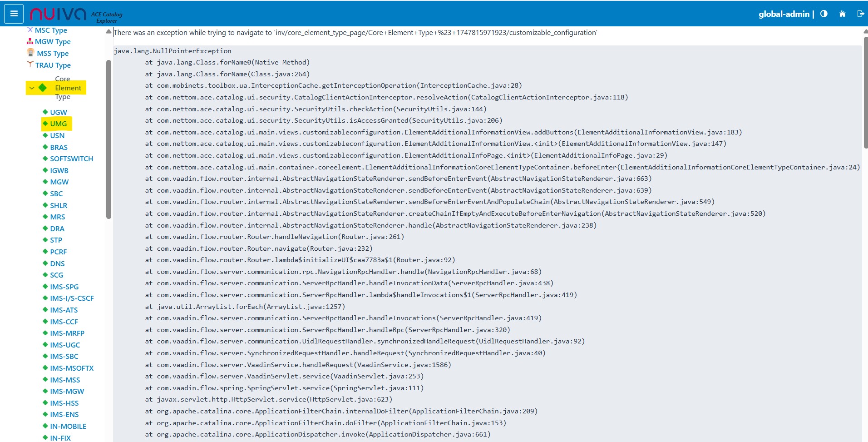The height and width of the screenshot is (442, 868).
Task: Click the global-admin user label
Action: click(x=784, y=14)
